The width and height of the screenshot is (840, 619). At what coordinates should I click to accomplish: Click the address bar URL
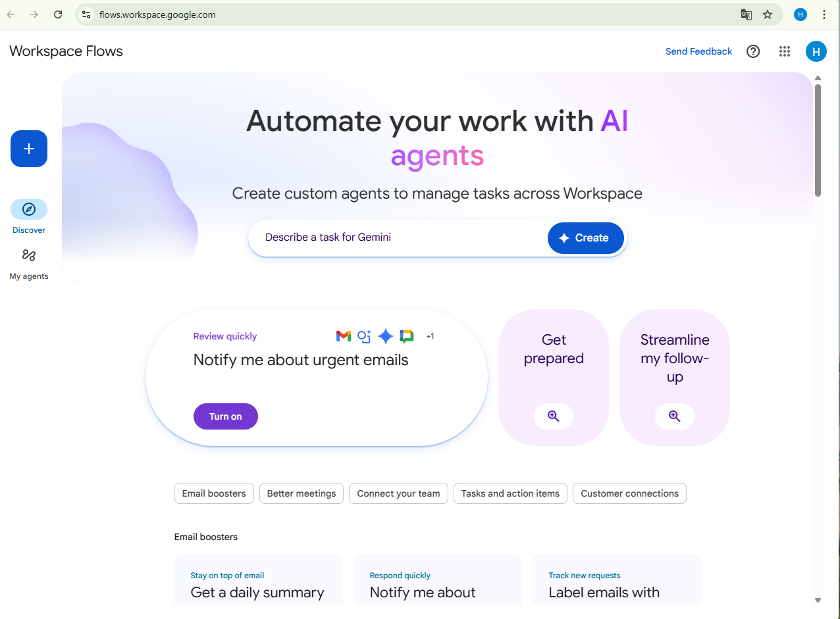(157, 14)
